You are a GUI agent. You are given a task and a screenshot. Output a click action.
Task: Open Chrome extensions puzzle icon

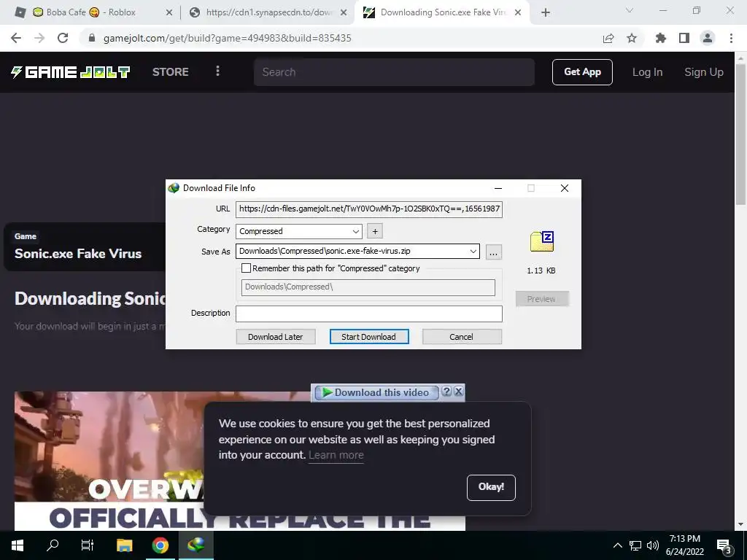661,38
